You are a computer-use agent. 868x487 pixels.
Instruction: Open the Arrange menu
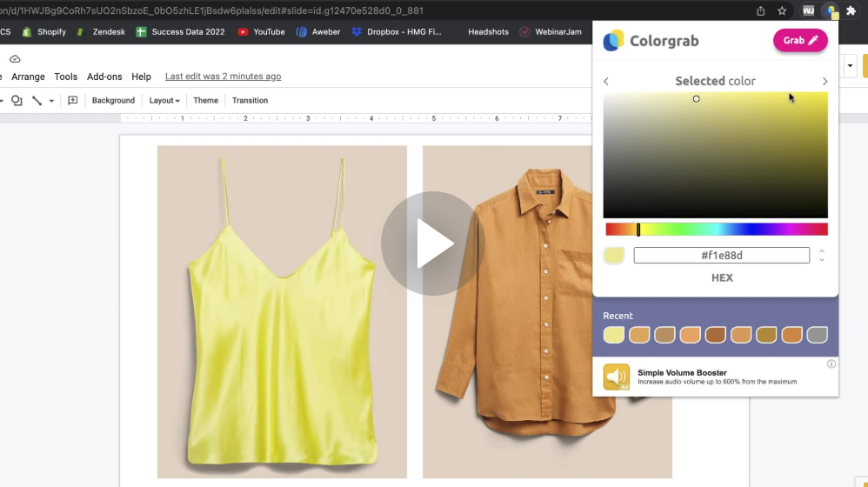(28, 77)
